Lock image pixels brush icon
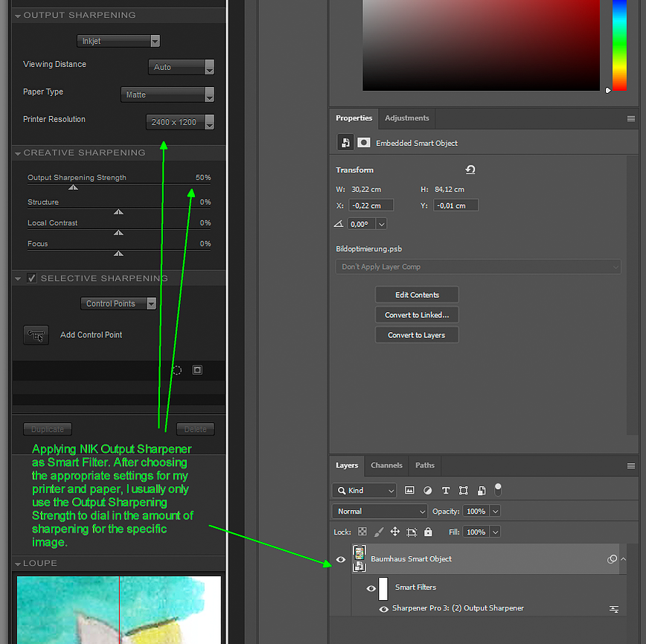This screenshot has height=644, width=646. pos(379,532)
